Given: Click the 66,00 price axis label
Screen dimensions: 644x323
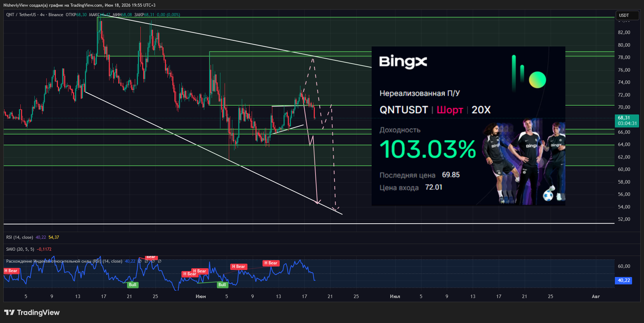Looking at the screenshot, I should tap(624, 132).
